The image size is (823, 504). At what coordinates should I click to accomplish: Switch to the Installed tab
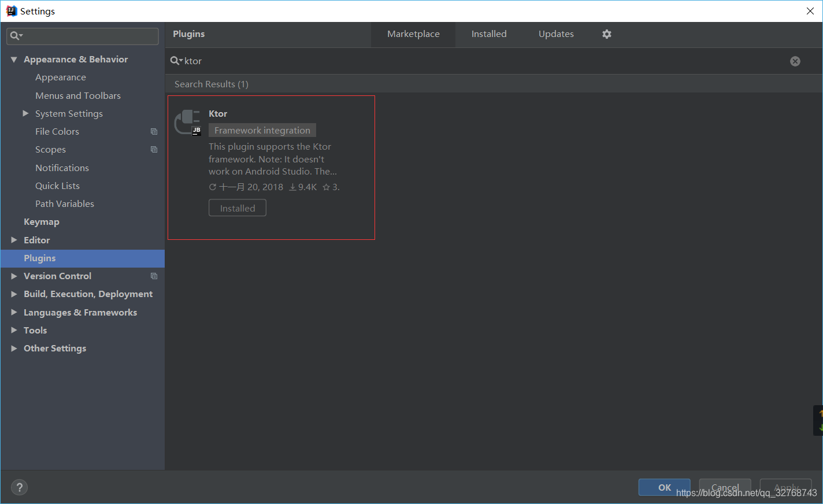click(489, 34)
